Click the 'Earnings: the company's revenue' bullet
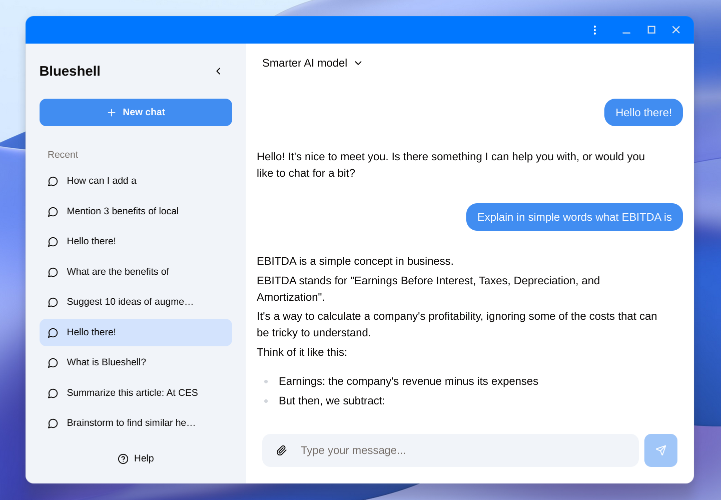 pyautogui.click(x=408, y=381)
